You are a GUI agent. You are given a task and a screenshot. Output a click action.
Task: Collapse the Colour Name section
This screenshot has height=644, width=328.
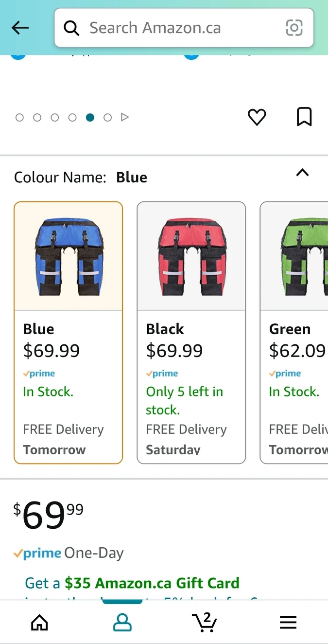click(302, 173)
